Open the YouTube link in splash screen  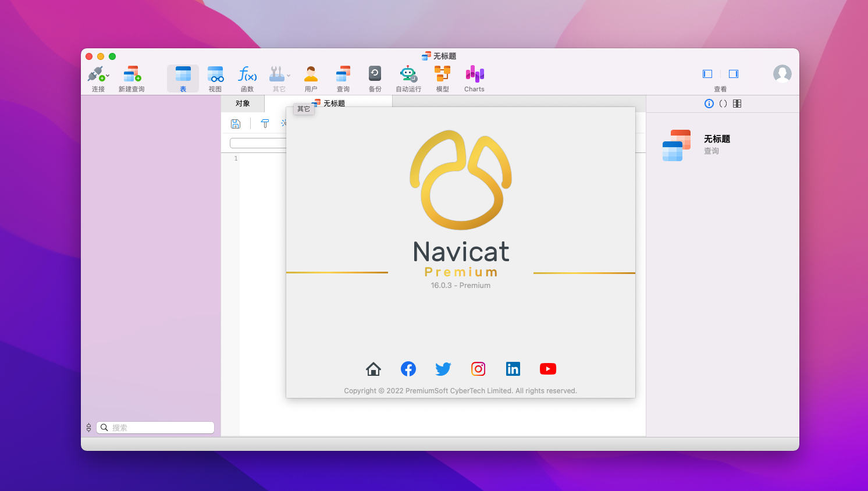pyautogui.click(x=547, y=369)
